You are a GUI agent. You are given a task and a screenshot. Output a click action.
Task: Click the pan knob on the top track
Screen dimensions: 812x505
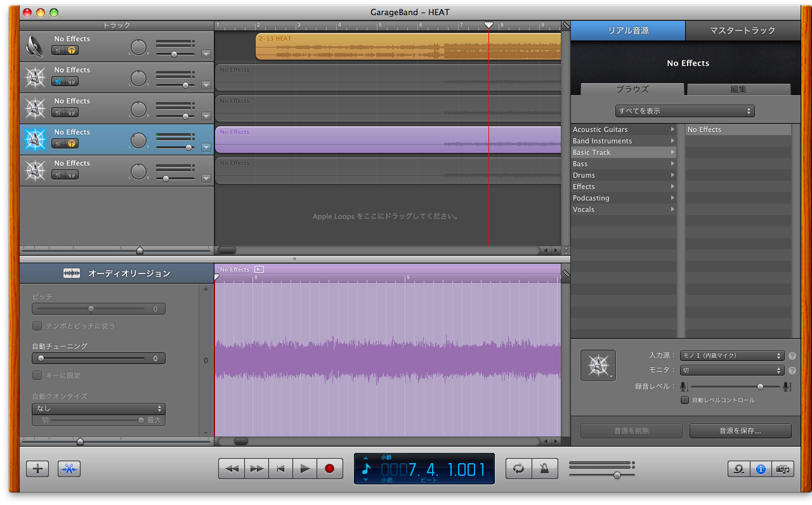138,47
